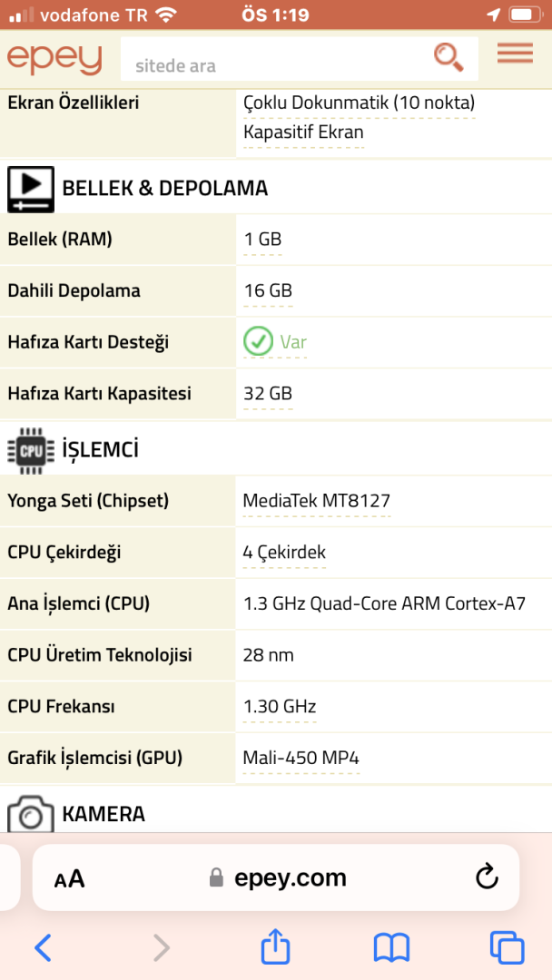Open the MediaTek MT8127 chipset link
552x980 pixels.
click(x=317, y=501)
